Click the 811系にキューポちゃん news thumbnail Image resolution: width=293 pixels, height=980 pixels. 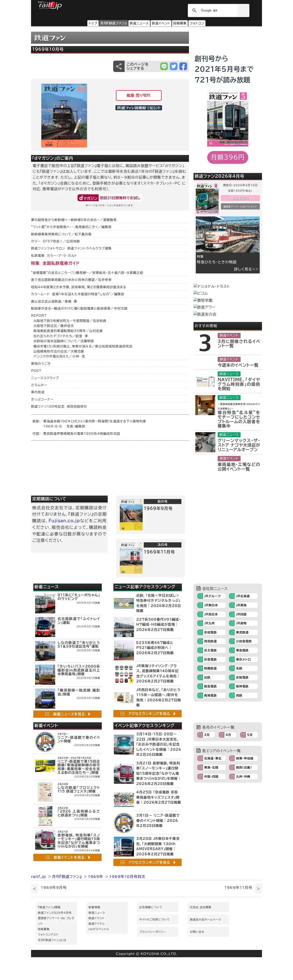pyautogui.click(x=45, y=603)
